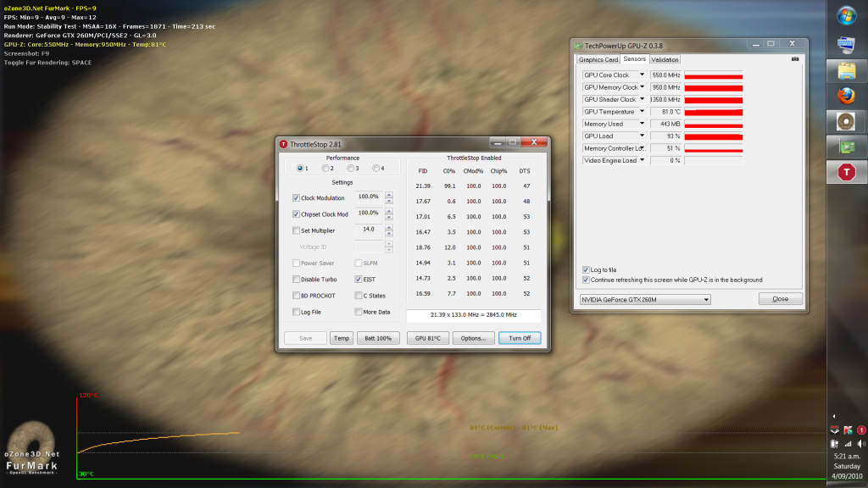This screenshot has width=868, height=488.
Task: Minimize the GPU-Z window
Action: (x=755, y=44)
